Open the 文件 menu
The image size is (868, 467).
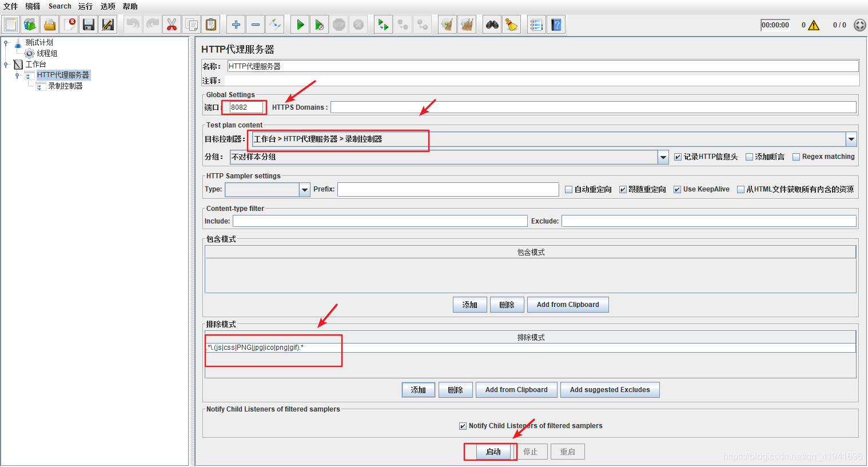[10, 6]
